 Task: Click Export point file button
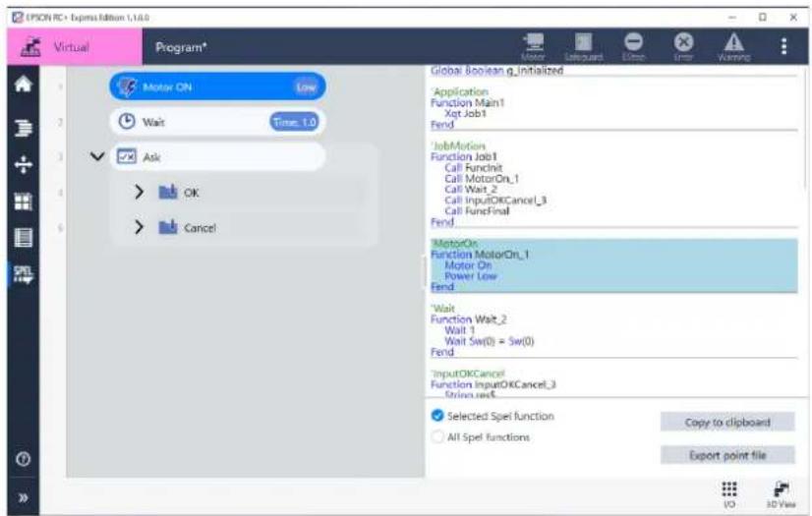(727, 455)
